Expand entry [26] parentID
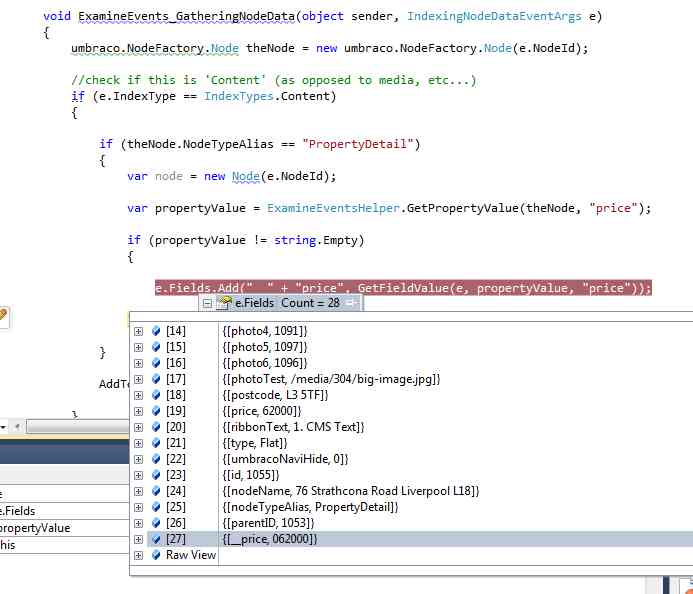The image size is (693, 594). click(x=138, y=523)
